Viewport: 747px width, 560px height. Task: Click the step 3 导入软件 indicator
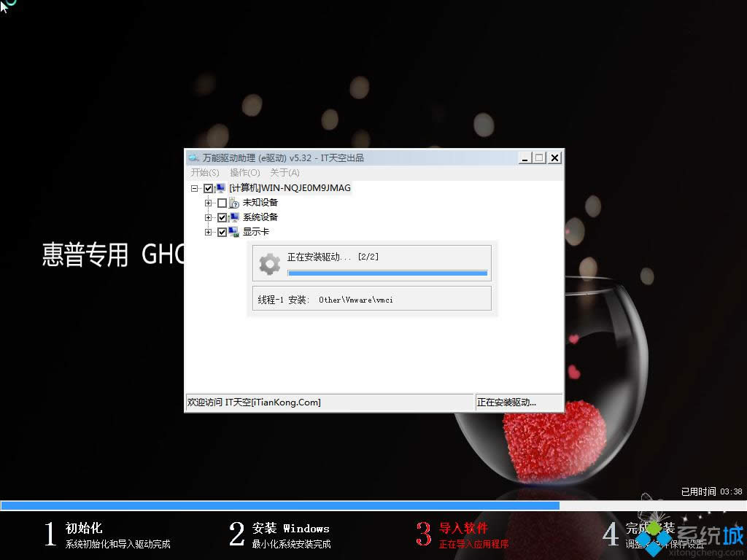pyautogui.click(x=425, y=534)
